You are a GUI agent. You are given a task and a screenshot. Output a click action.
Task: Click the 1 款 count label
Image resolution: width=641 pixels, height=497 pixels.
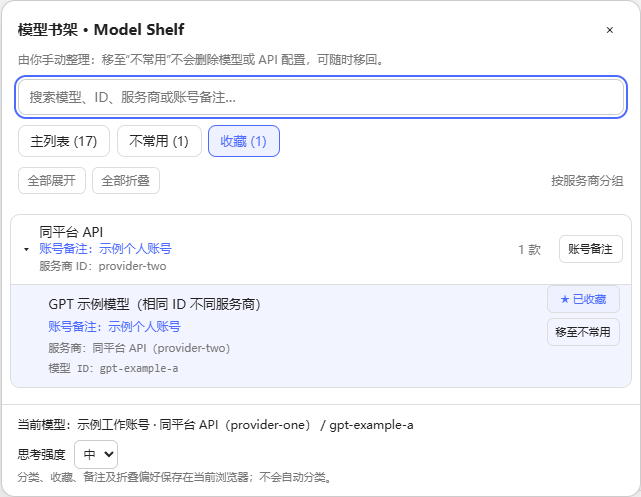[529, 249]
